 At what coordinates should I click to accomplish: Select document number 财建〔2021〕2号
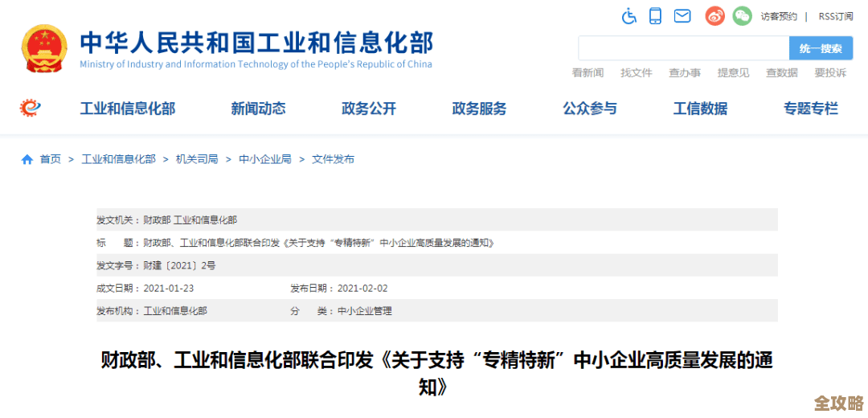[x=179, y=266]
